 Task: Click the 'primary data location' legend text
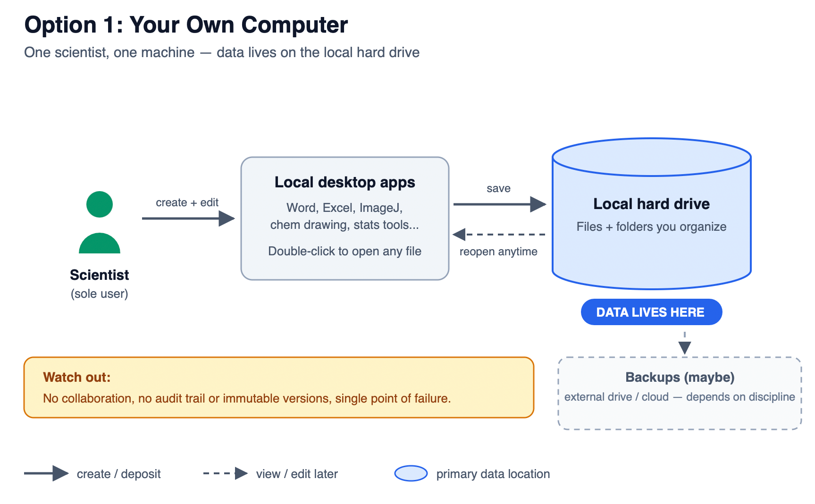coord(493,474)
